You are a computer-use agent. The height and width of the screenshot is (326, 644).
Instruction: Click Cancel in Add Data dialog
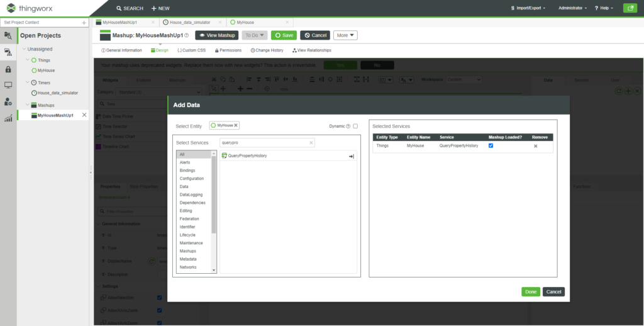click(x=553, y=292)
